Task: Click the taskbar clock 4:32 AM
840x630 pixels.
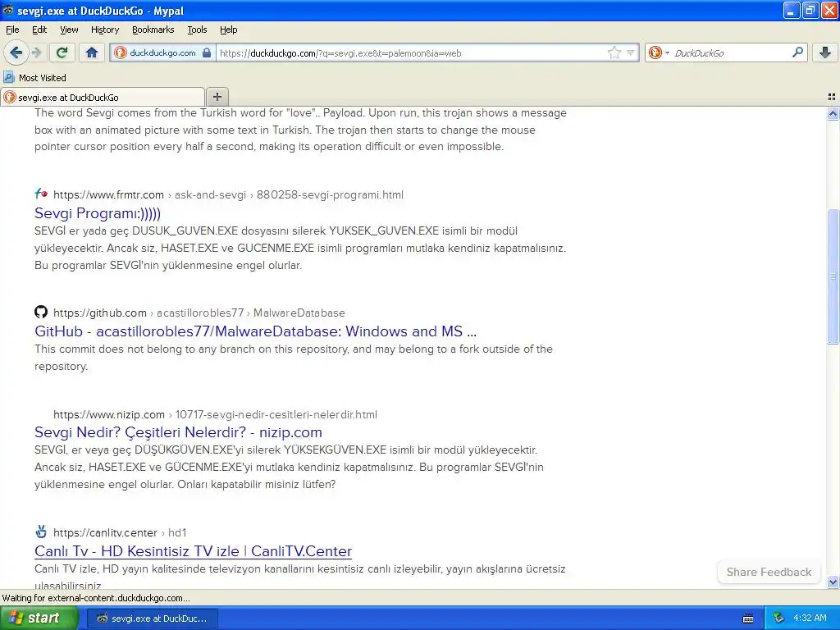Action: coord(810,619)
